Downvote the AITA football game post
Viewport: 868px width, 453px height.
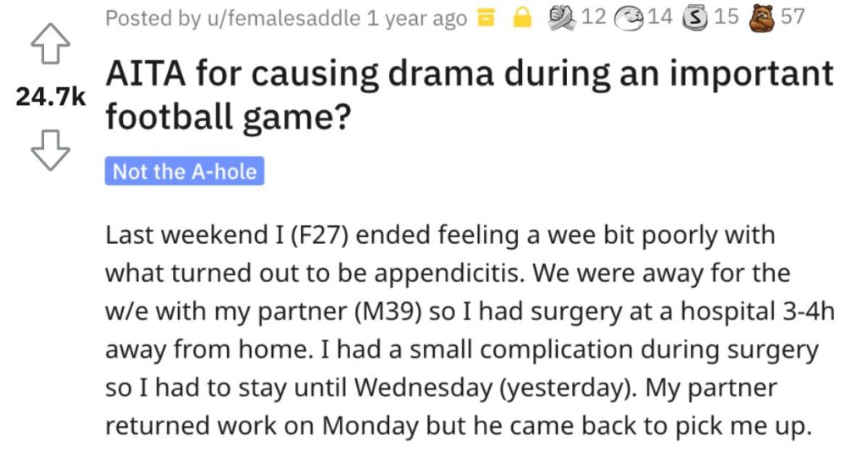(50, 150)
